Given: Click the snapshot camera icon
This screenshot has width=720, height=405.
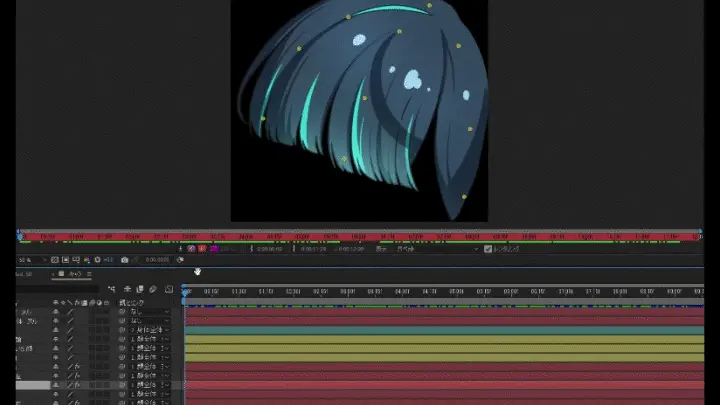Looking at the screenshot, I should [124, 260].
